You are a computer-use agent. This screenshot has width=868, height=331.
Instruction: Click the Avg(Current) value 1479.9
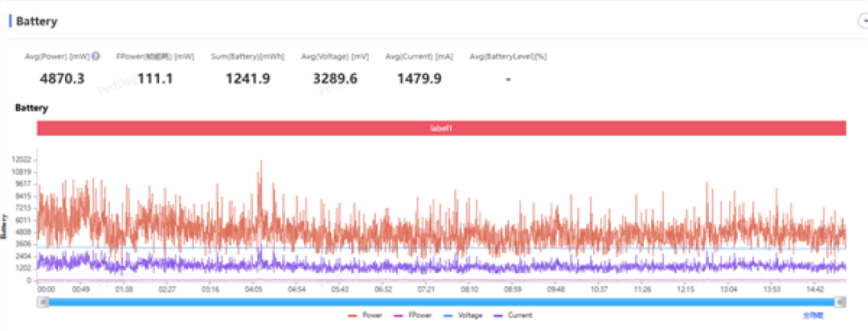419,80
